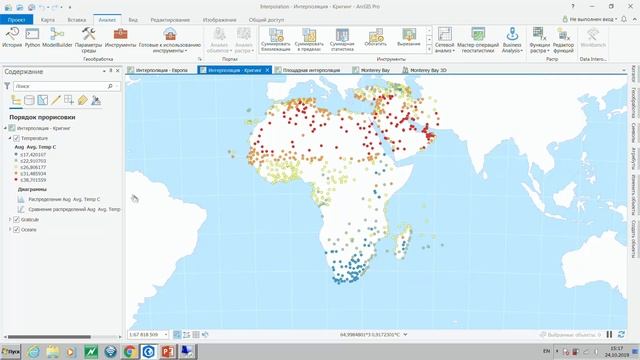Image resolution: width=640 pixels, height=360 pixels.
Task: Select List By Data Source icon
Action: click(x=29, y=100)
